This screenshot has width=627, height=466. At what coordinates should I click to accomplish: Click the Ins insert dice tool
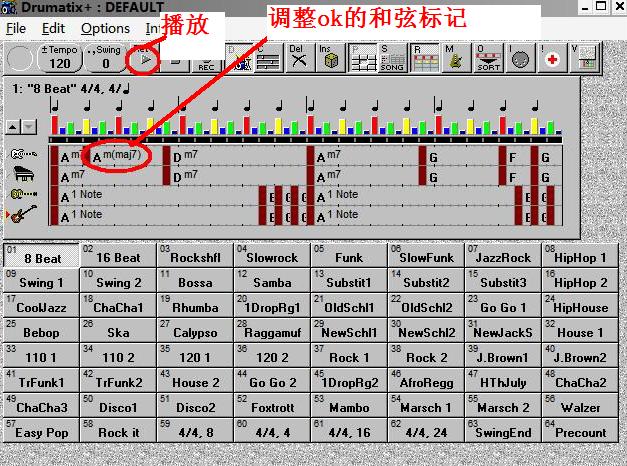pyautogui.click(x=330, y=58)
